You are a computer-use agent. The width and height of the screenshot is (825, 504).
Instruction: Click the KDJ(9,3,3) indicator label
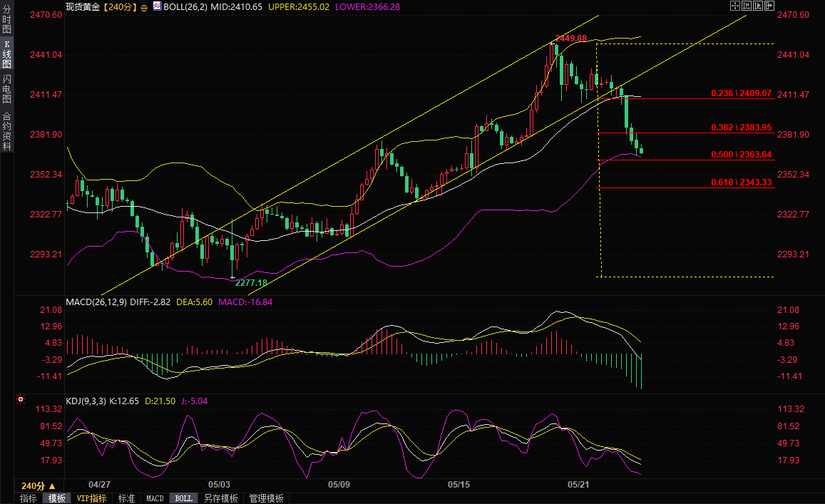click(x=86, y=401)
